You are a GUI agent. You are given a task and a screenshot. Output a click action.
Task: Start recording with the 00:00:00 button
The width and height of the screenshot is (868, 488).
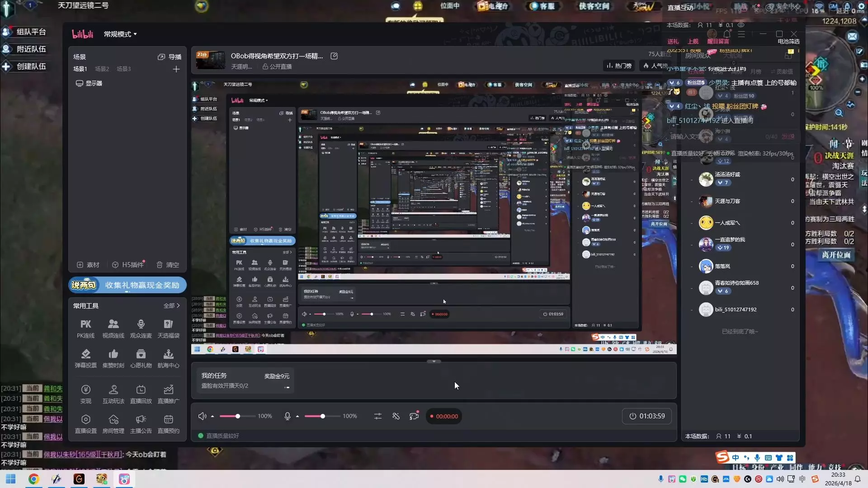point(443,416)
